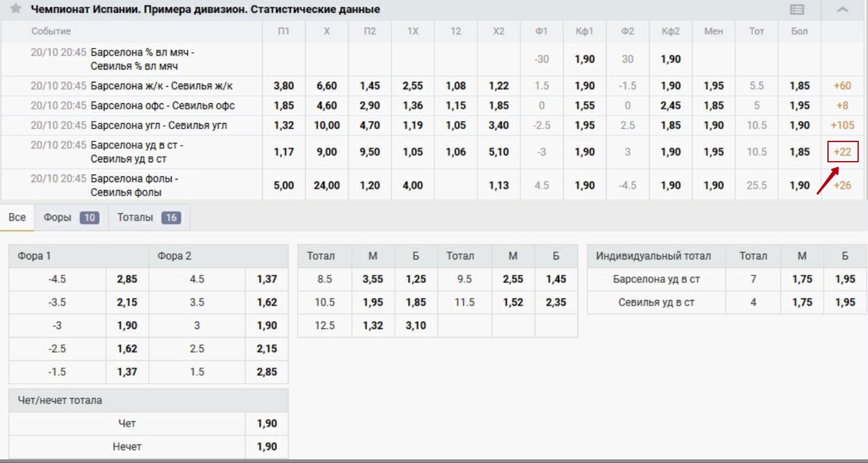Select Фора 1 -4.5 odds 2,85
Viewport: 868px width, 463px height.
click(x=127, y=279)
